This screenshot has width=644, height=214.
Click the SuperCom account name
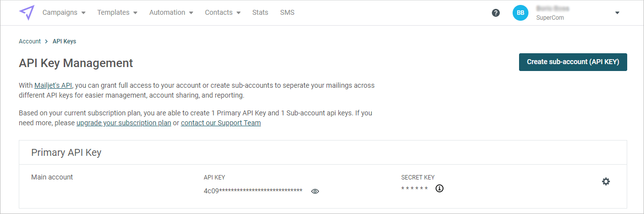tap(550, 18)
